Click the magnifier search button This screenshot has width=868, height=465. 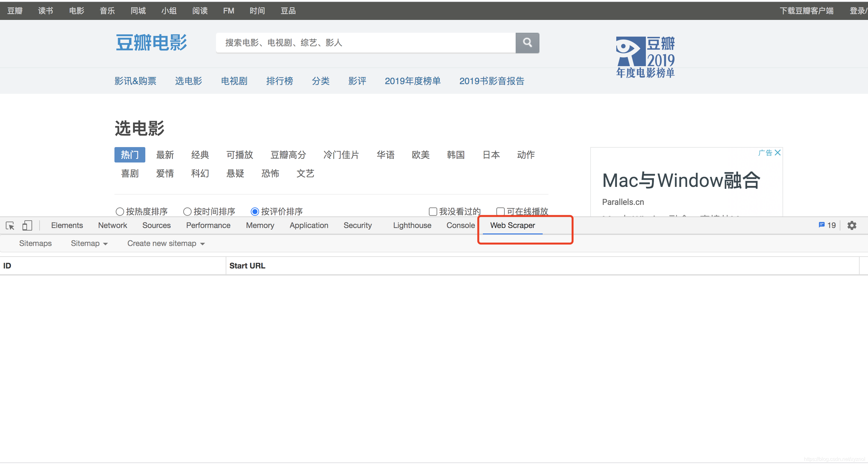(527, 43)
